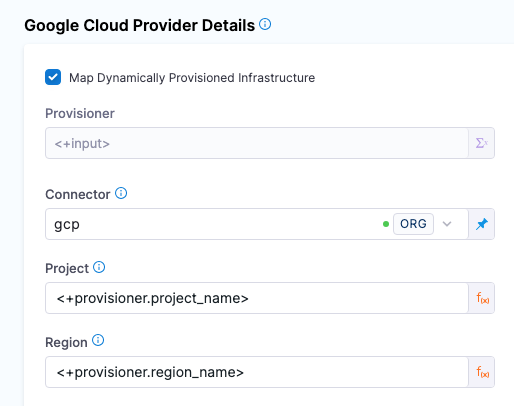Click the Provisioner <+input> field
The height and width of the screenshot is (406, 514).
[x=257, y=143]
